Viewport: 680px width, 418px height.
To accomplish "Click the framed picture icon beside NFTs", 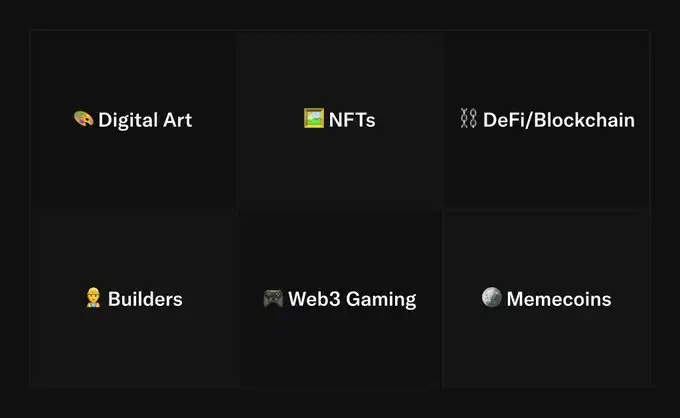I will click(x=313, y=119).
